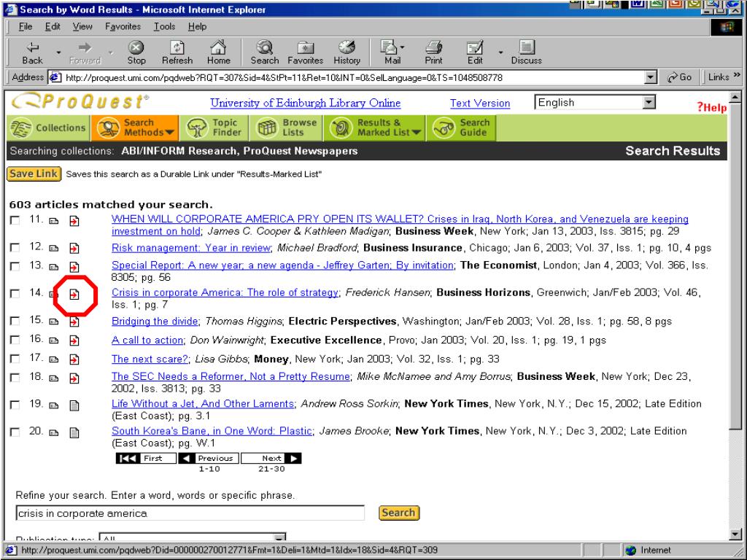Open the citation icon for result 15
The image size is (747, 560).
pos(54,322)
